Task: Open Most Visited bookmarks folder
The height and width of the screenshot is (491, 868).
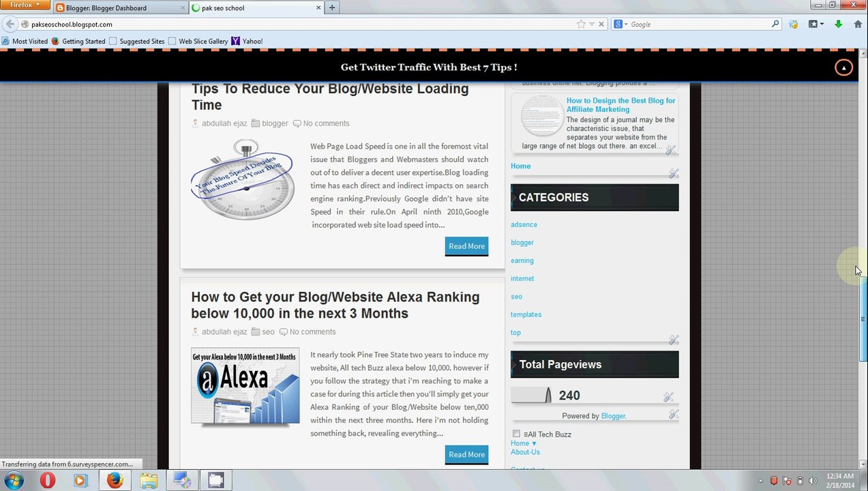Action: 25,41
